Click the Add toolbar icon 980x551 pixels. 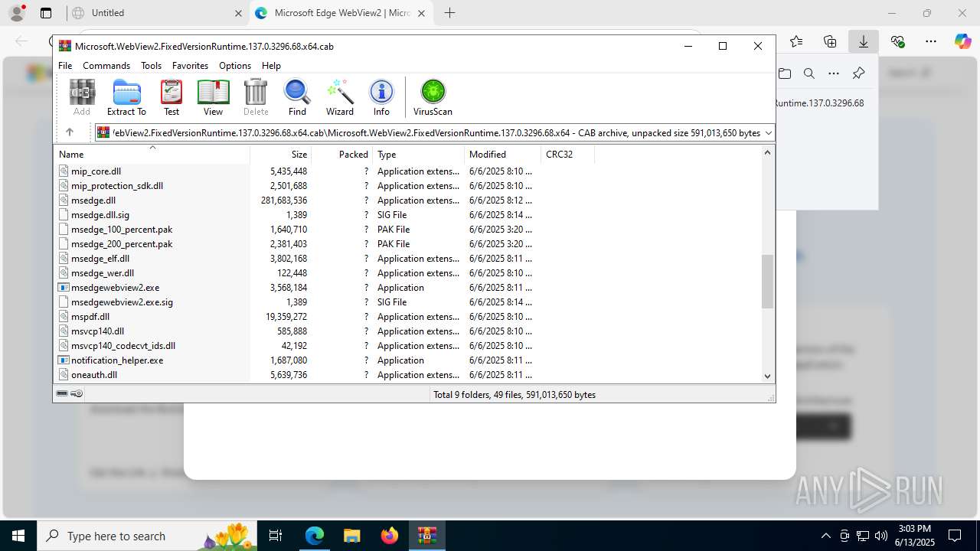point(82,97)
